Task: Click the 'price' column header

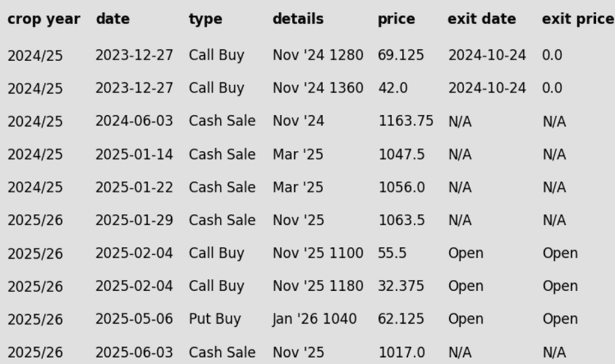Action: tap(396, 19)
